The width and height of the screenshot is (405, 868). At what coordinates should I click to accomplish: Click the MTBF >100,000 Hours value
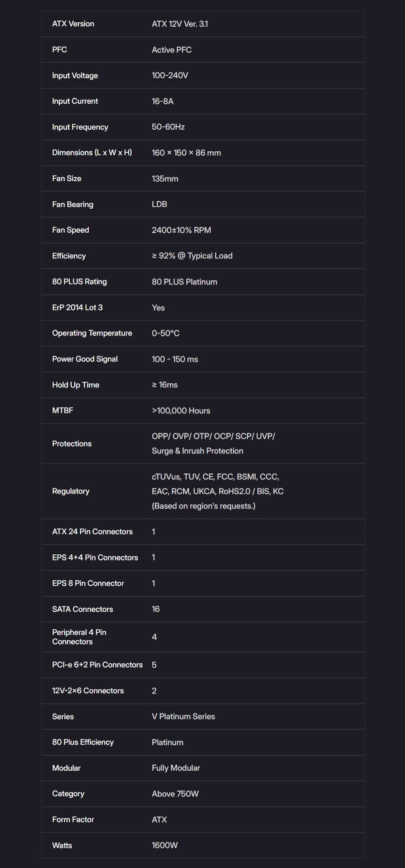click(x=181, y=410)
